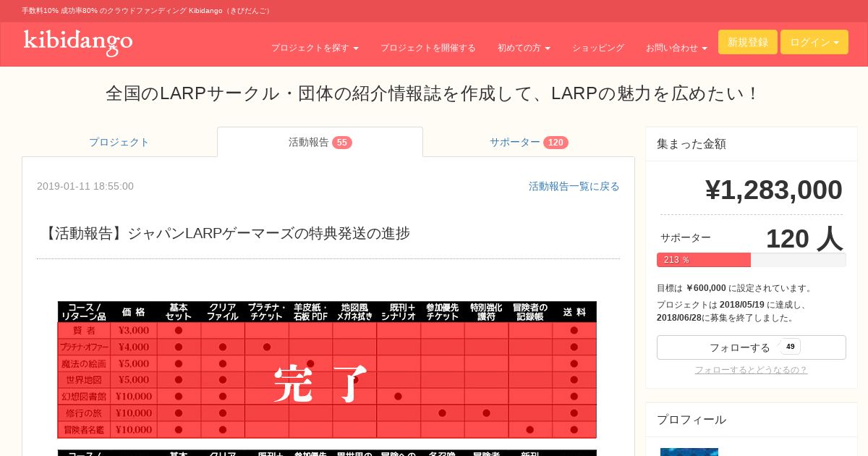
Task: Open the プロジェクトを探す dropdown menu
Action: 315,48
